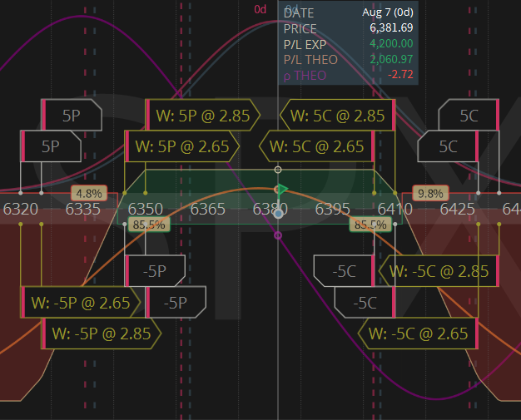Select the 'W: 5C @ 2.85' leg label
Image resolution: width=521 pixels, height=420 pixels.
338,116
